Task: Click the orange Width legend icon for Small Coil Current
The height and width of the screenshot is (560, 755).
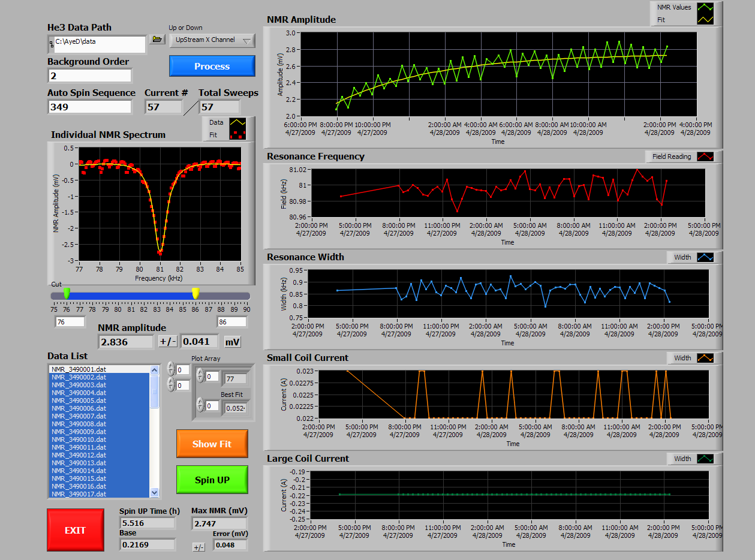Action: point(705,358)
